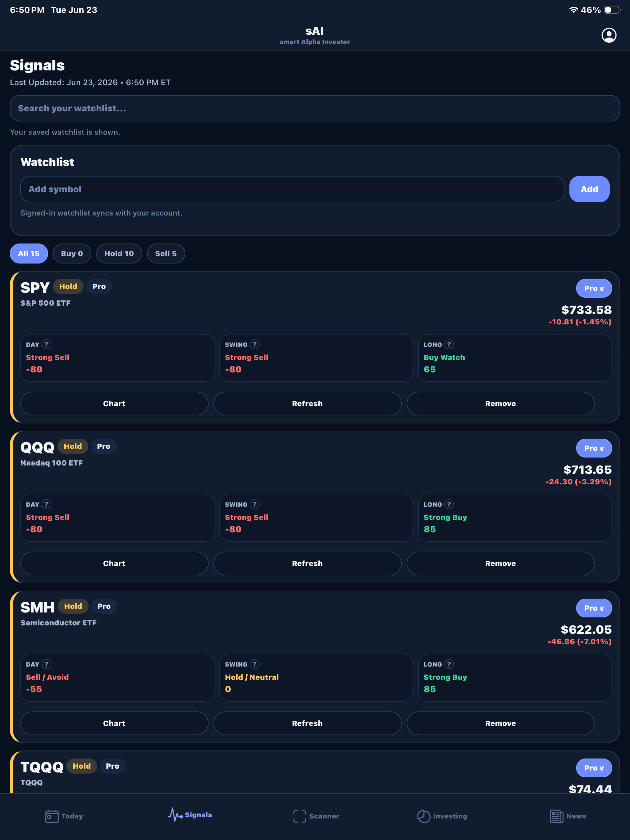Tap the SPY Hold badge
This screenshot has width=630, height=840.
[x=68, y=286]
